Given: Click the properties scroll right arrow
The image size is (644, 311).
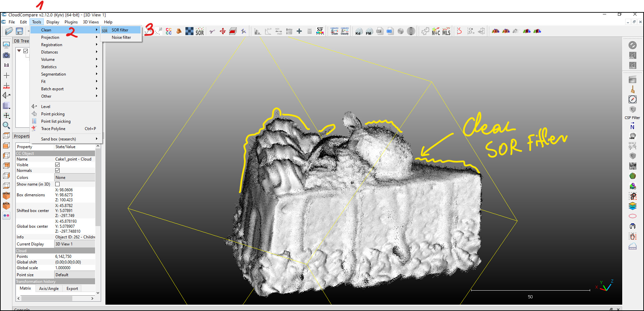Looking at the screenshot, I should [92, 298].
